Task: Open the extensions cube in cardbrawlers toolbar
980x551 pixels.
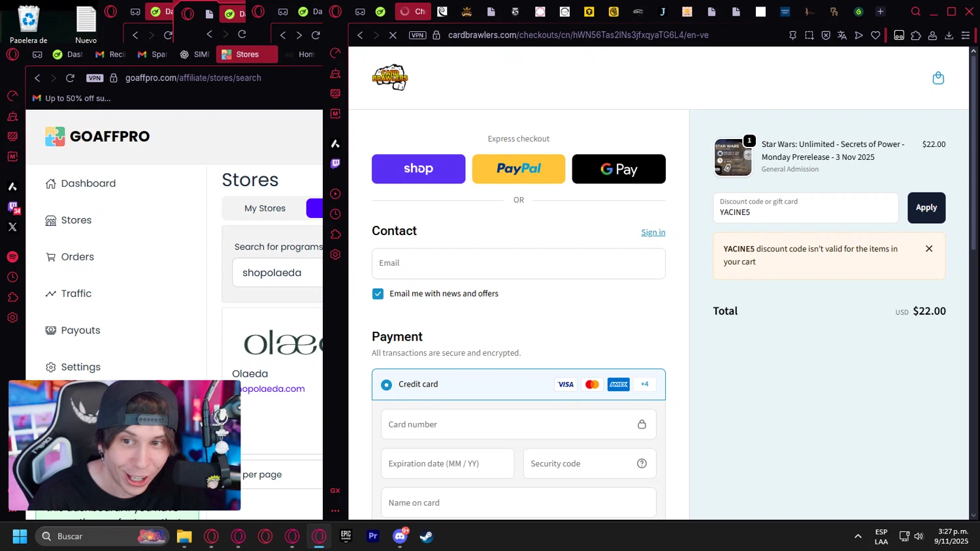Action: point(916,35)
